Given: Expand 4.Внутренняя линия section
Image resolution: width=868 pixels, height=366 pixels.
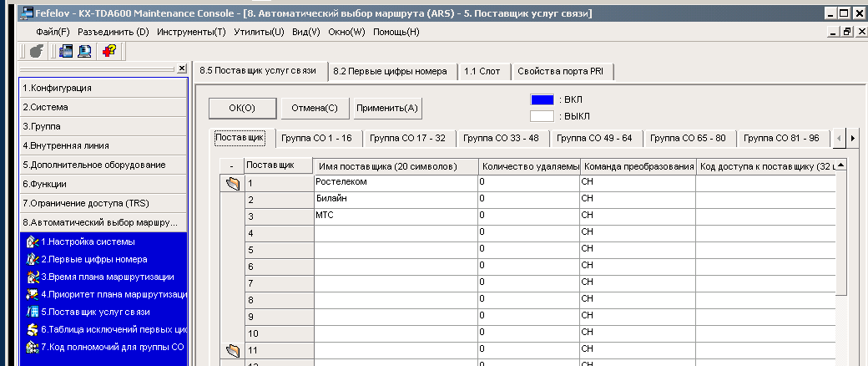Looking at the screenshot, I should (103, 146).
